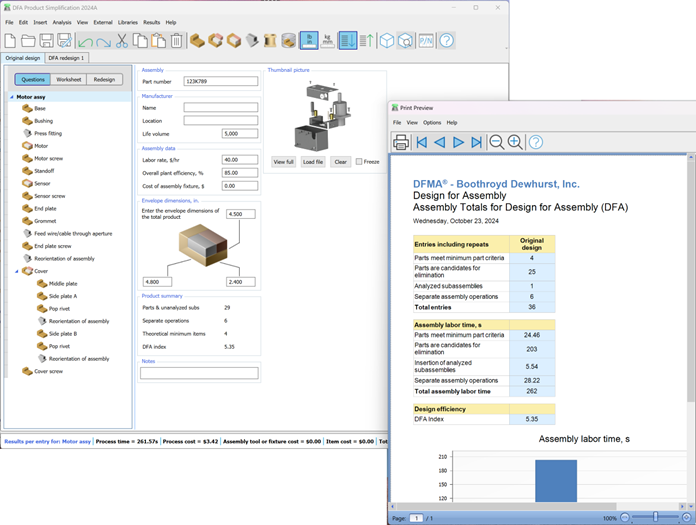Open Print Preview help icon

[536, 142]
